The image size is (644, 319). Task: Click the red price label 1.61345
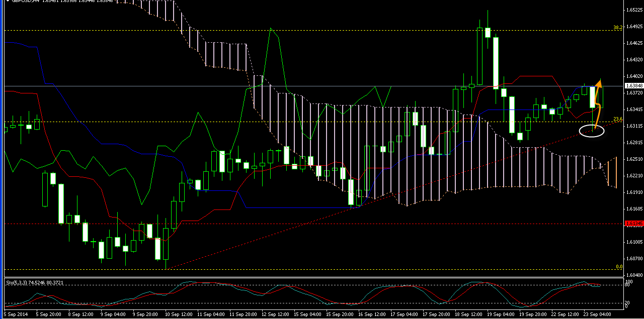pos(634,223)
